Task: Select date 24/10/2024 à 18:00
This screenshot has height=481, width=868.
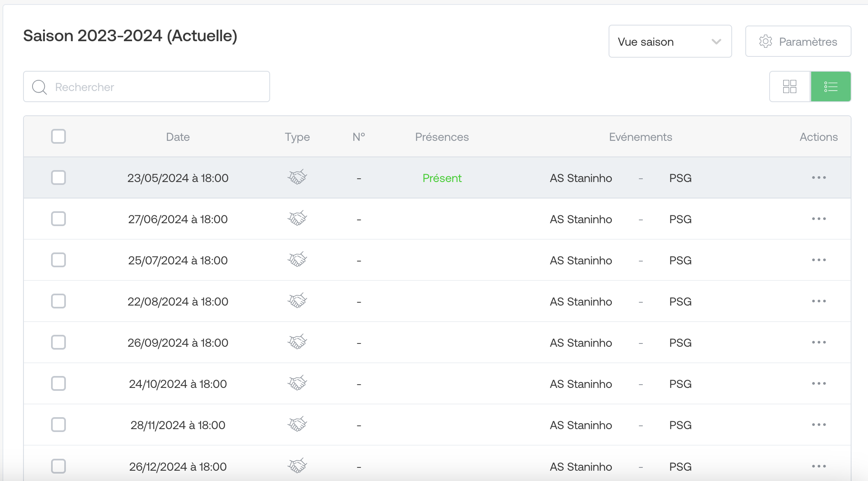Action: 178,384
